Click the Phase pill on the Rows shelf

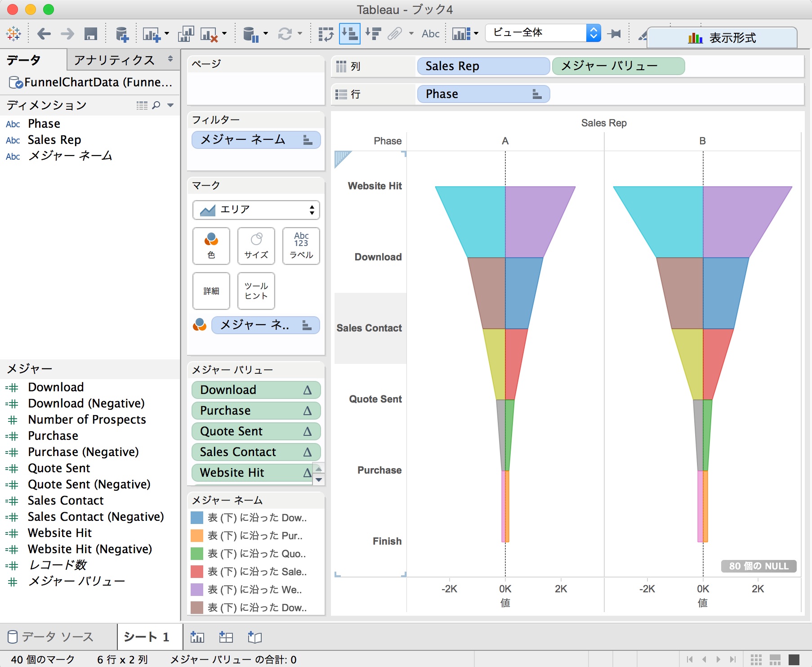(483, 94)
